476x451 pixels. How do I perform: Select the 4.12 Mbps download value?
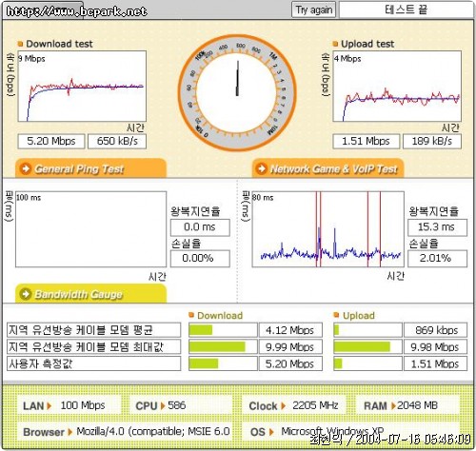coord(290,330)
